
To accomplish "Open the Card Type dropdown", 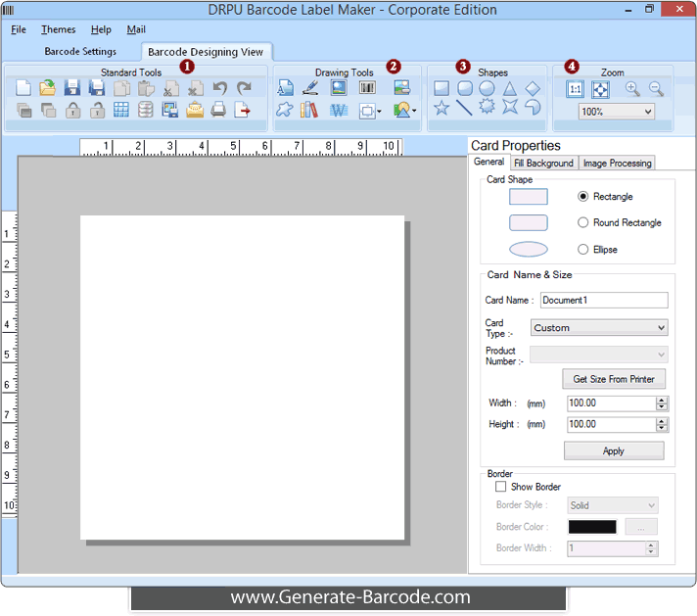I will [599, 328].
